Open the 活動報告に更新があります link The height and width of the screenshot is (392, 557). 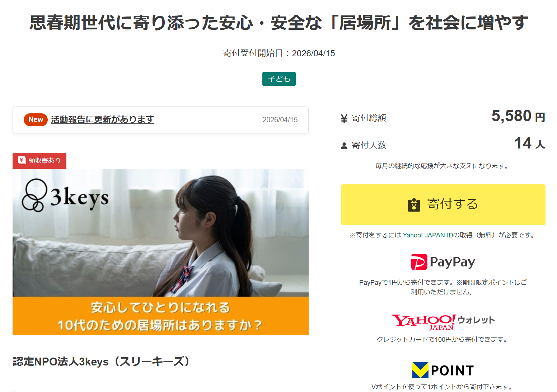(103, 119)
